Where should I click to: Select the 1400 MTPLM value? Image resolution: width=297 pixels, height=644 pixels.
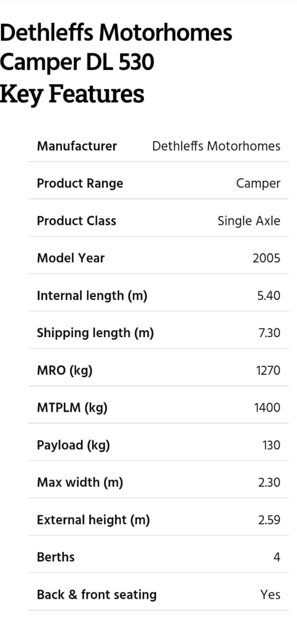tap(267, 408)
